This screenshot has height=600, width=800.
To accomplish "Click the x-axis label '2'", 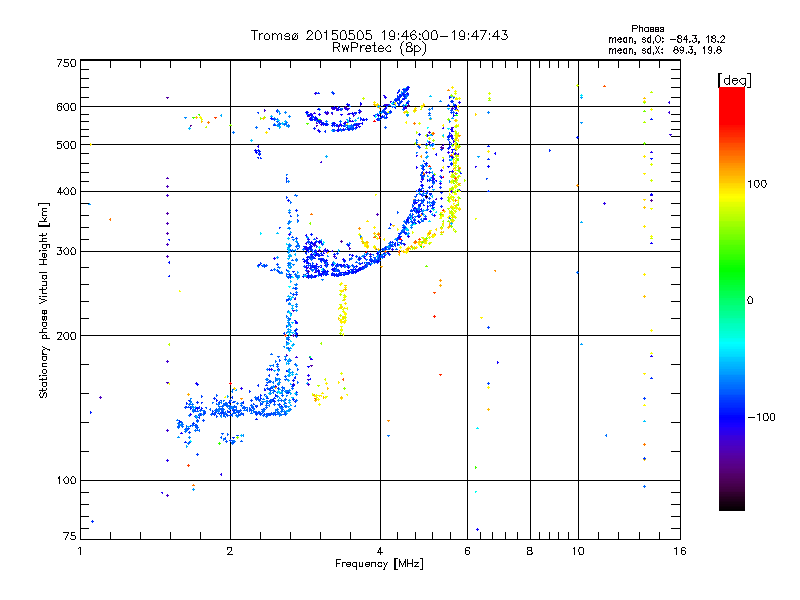I will (230, 551).
